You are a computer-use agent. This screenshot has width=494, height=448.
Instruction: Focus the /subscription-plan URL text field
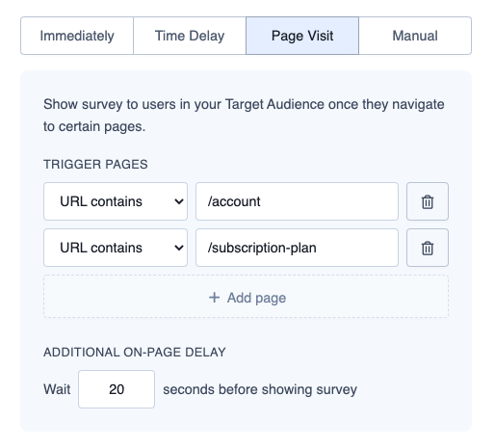point(297,248)
